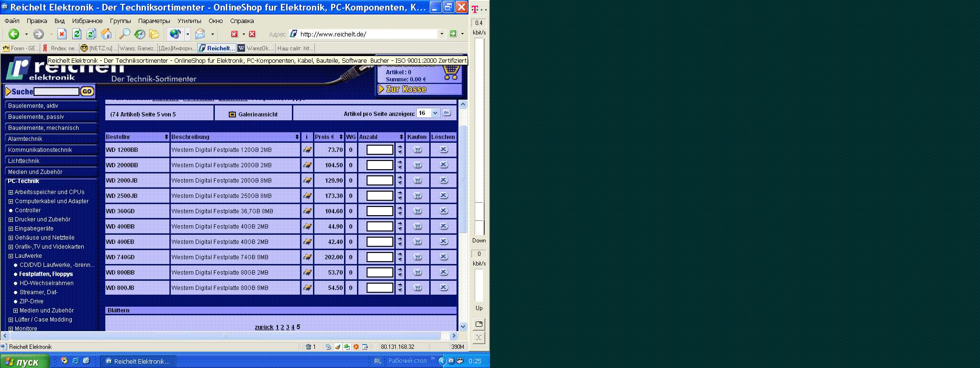Go to the Home page icon
This screenshot has width=980, height=368.
pyautogui.click(x=106, y=34)
